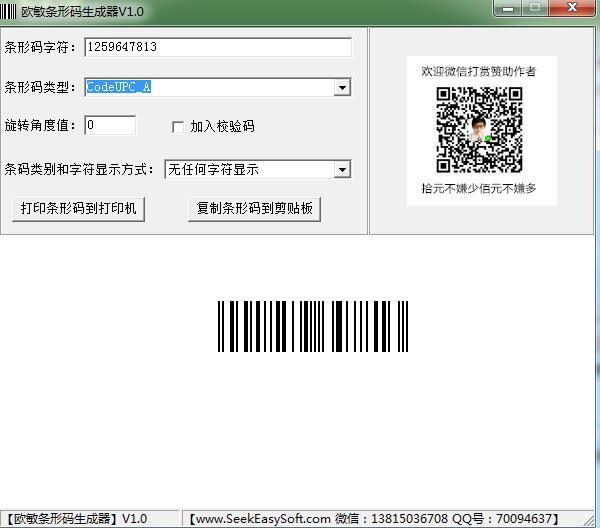Click the CodeUPC_A text in type combo box
The height and width of the screenshot is (528, 600).
coord(118,88)
